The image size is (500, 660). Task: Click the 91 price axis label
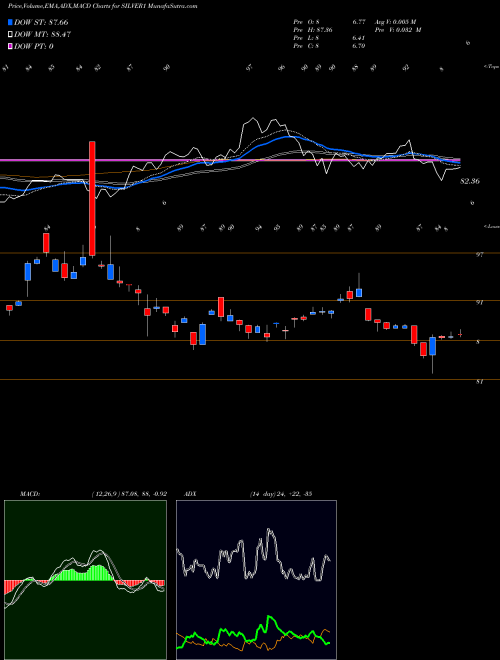pos(479,302)
